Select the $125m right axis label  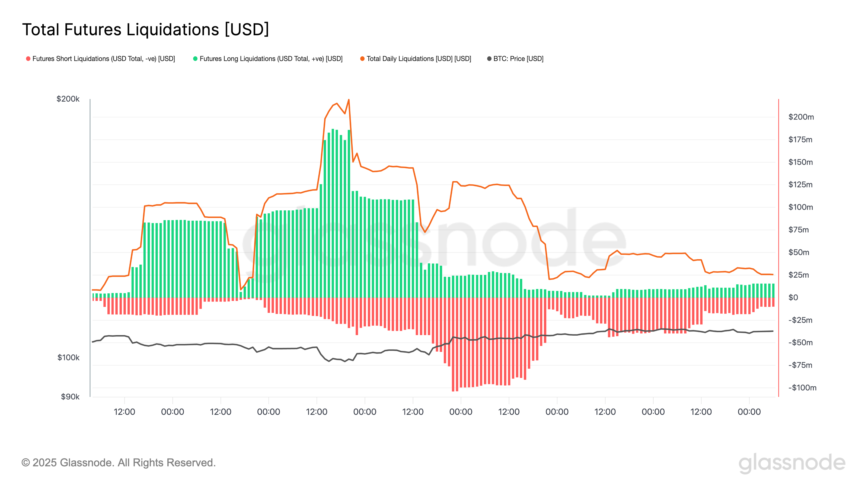pos(800,185)
